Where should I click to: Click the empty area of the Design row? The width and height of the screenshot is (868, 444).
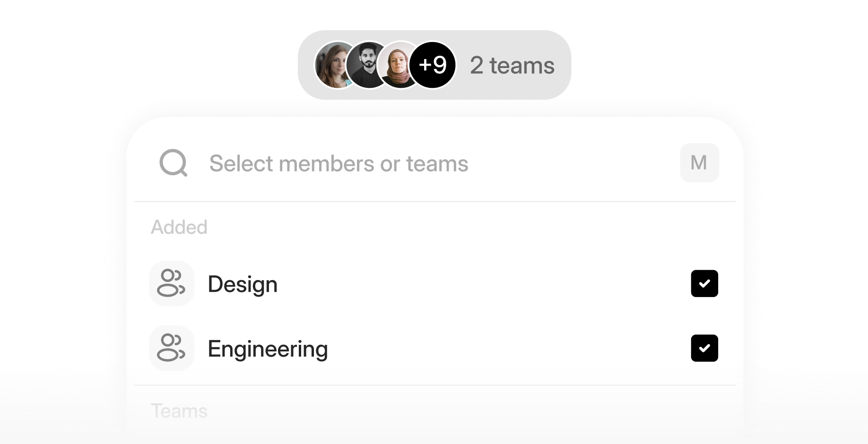(482, 283)
